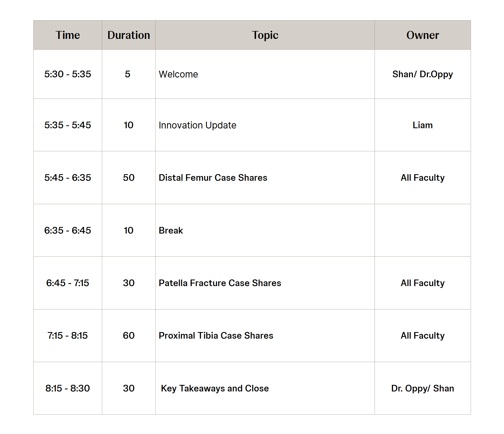Click the 50 minute duration cell
The width and height of the screenshot is (504, 434).
coord(129,178)
